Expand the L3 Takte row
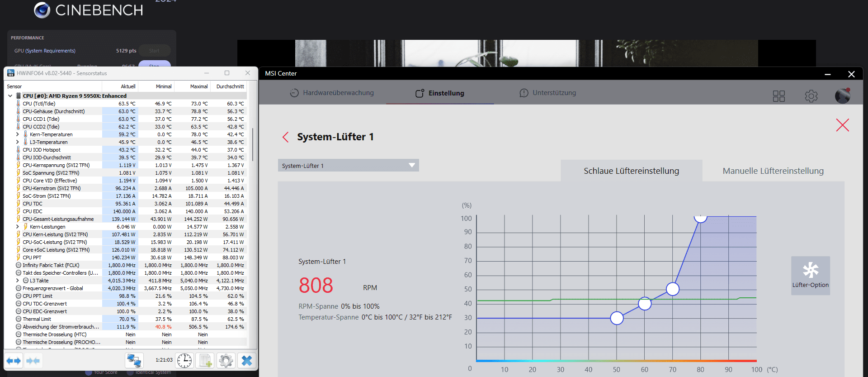The height and width of the screenshot is (377, 868). point(18,281)
